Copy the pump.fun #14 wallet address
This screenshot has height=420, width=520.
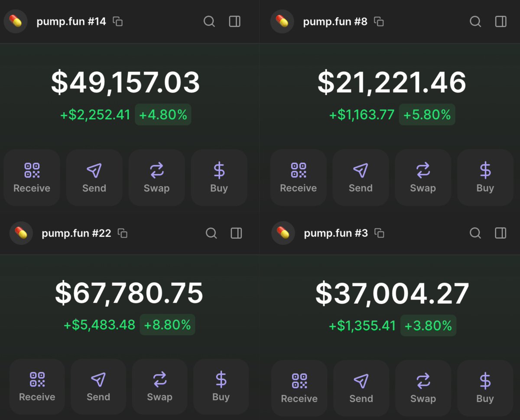point(116,21)
